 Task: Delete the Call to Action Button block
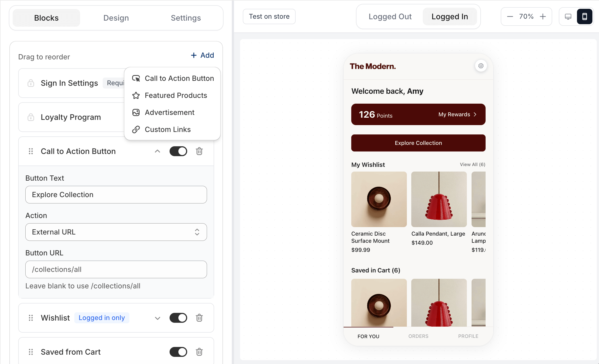coord(199,151)
